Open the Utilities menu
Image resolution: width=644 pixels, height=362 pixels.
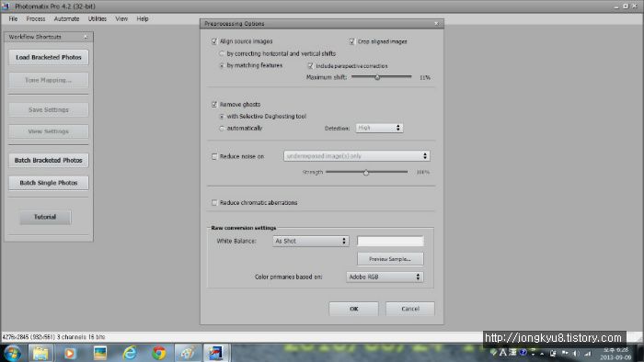click(98, 19)
